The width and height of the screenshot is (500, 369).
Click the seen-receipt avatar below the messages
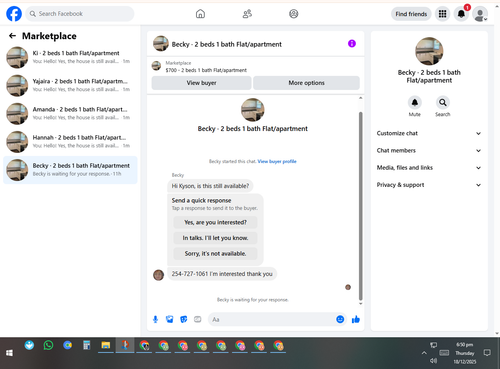[348, 287]
